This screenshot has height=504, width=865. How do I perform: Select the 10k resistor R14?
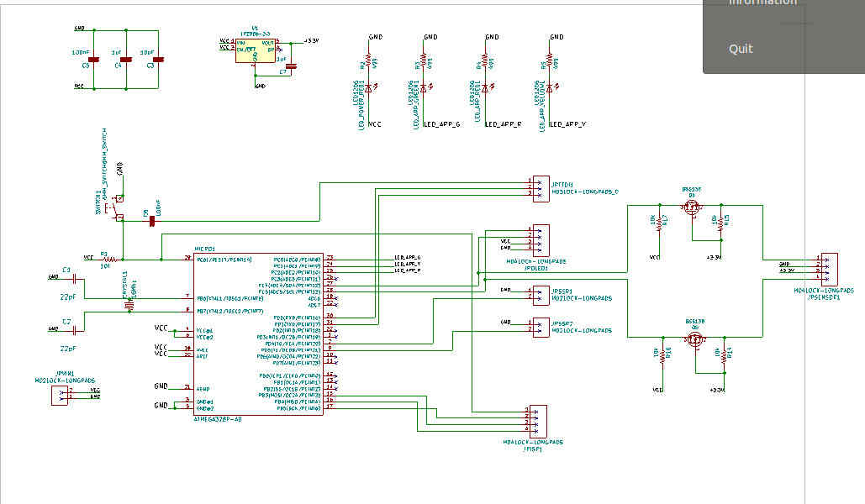[x=725, y=354]
